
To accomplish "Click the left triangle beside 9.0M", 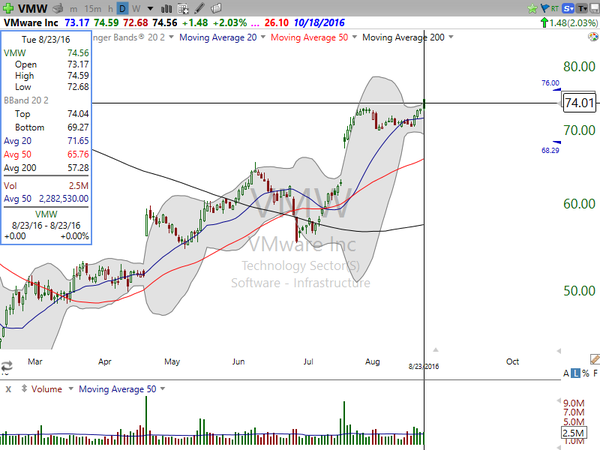I will click(x=559, y=401).
